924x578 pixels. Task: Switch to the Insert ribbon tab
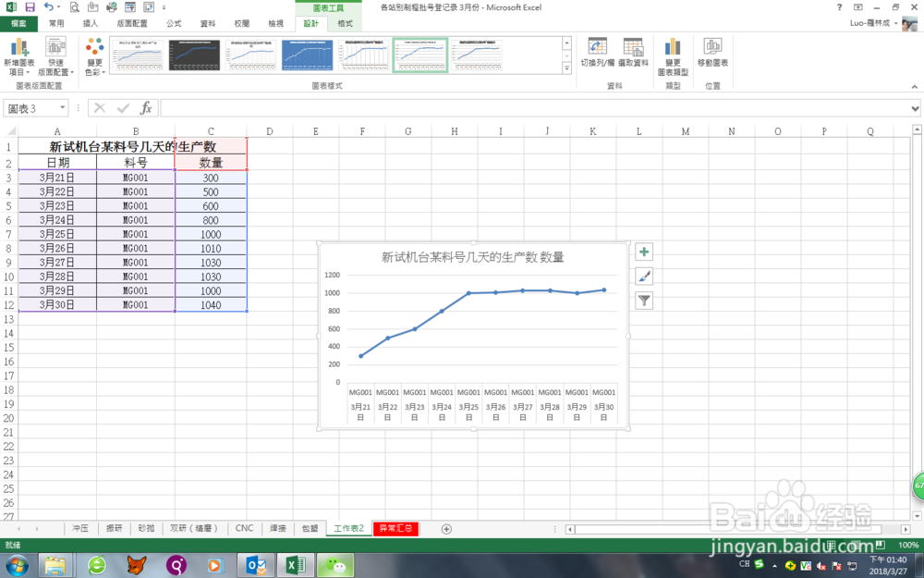[x=91, y=24]
